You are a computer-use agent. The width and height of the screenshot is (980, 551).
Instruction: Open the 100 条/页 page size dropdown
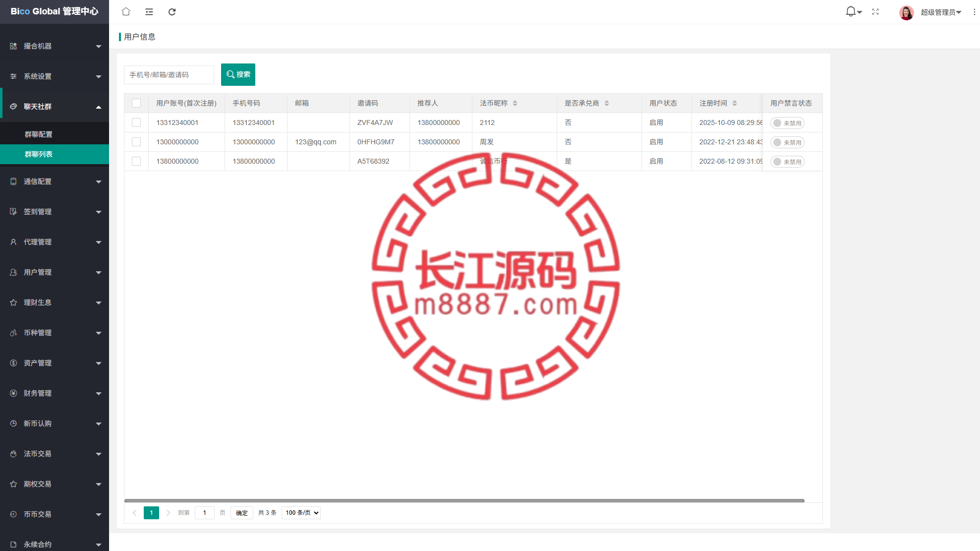[301, 513]
